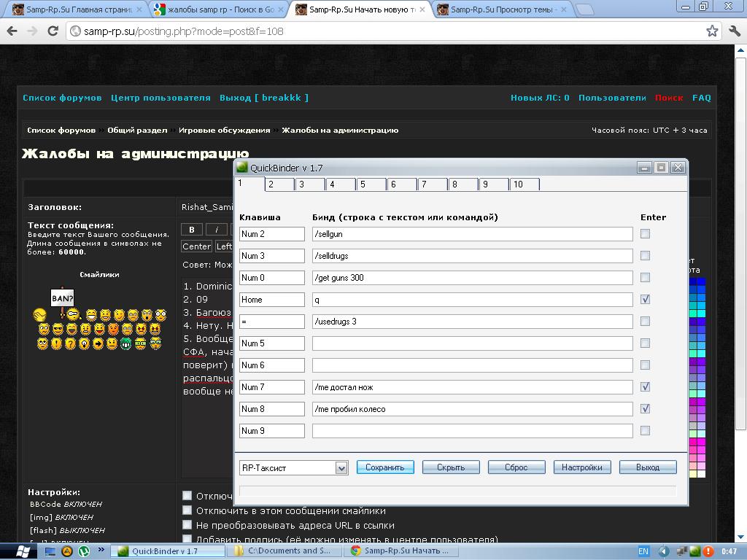Click uTorrent icon in quick launch
This screenshot has width=747, height=560.
coord(84,551)
